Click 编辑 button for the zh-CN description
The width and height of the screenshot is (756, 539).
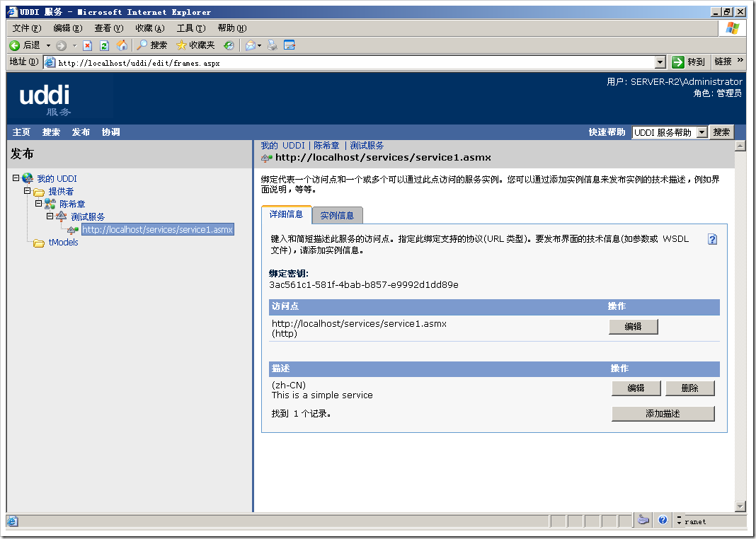click(636, 388)
